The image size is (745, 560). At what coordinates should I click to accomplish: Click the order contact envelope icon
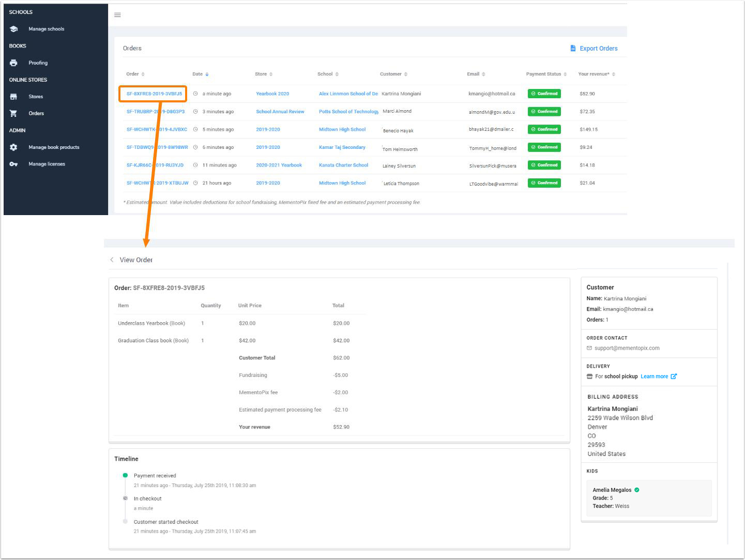tap(589, 348)
